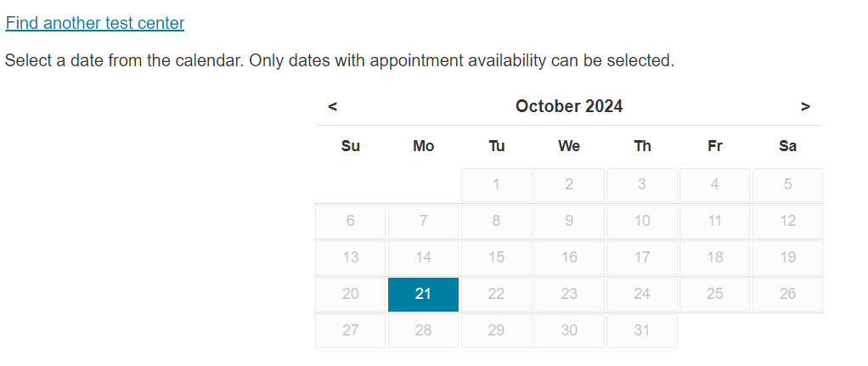Click day 22 in the calendar

[x=496, y=294]
